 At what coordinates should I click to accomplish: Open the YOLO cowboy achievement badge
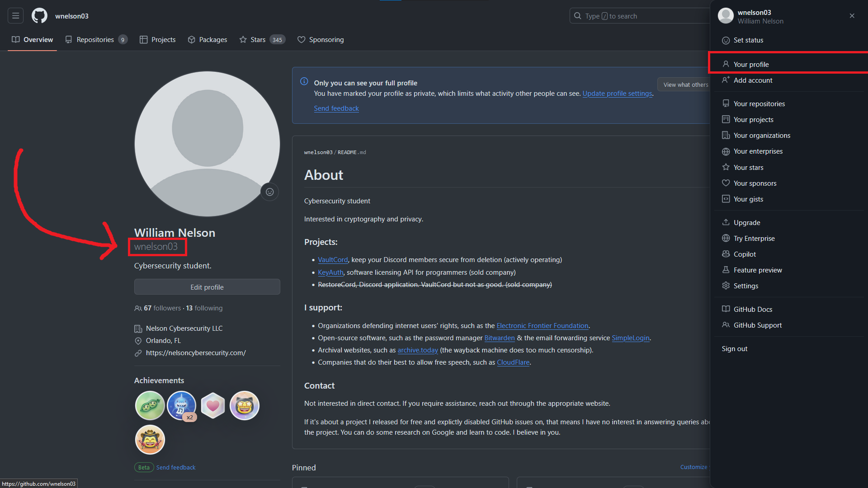point(150,439)
